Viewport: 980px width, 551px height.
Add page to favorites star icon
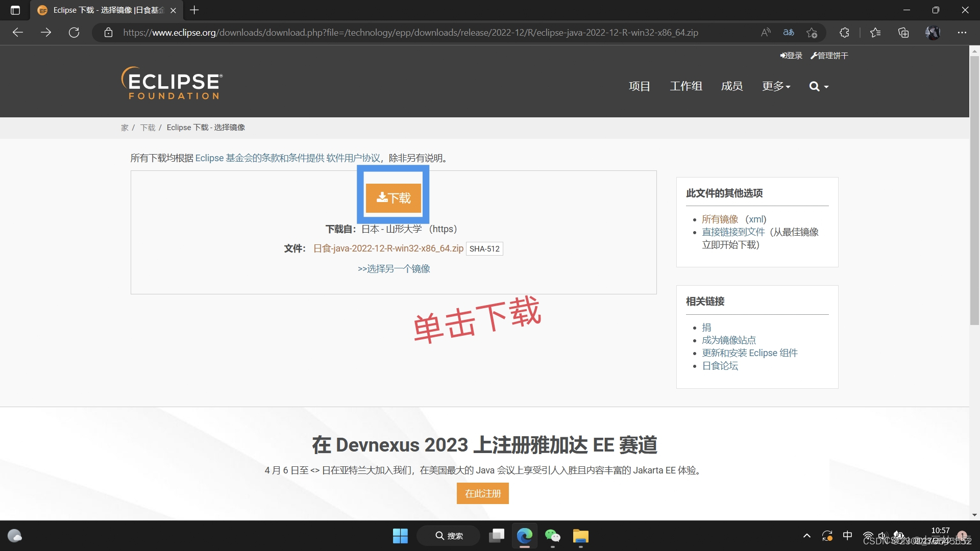coord(812,33)
